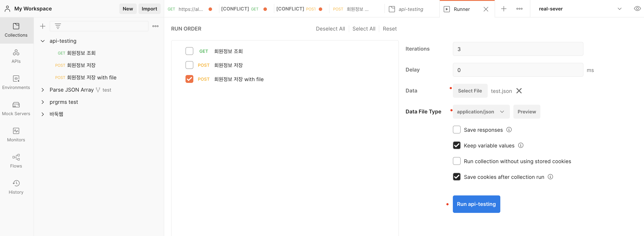This screenshot has width=644, height=236.
Task: Click the My Workspace user icon
Action: click(x=7, y=9)
